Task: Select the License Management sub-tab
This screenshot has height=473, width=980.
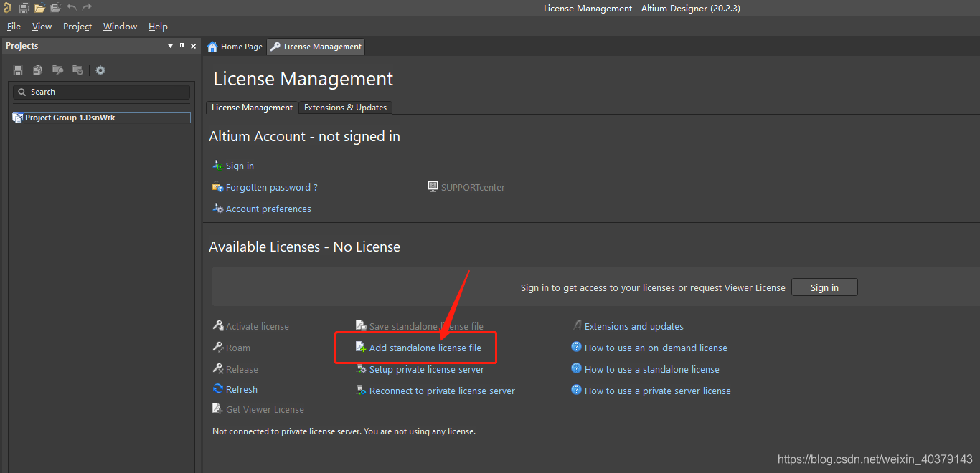Action: pos(252,107)
